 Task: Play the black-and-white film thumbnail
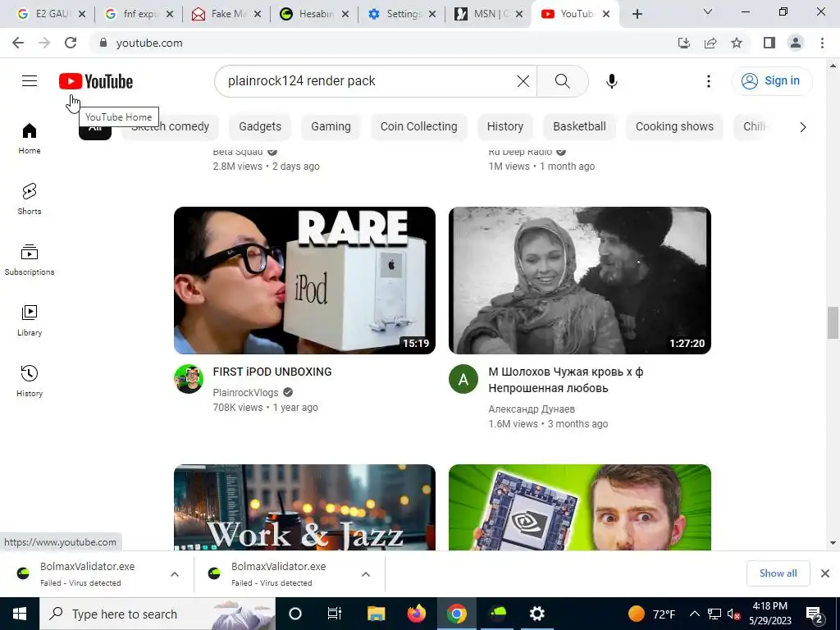[580, 281]
